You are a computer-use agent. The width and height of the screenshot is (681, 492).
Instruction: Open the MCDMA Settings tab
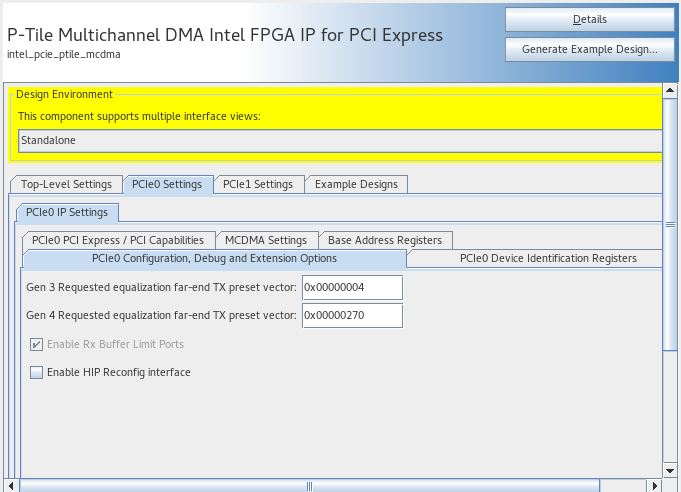click(266, 240)
